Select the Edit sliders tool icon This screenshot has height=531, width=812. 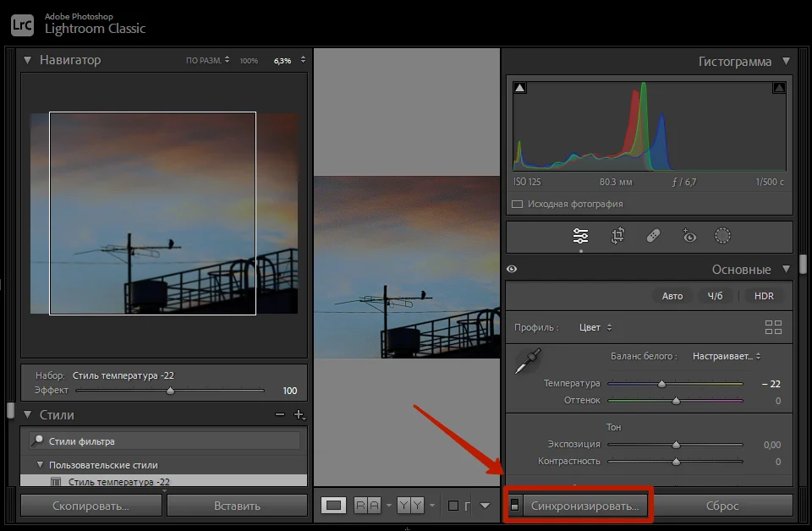[580, 237]
